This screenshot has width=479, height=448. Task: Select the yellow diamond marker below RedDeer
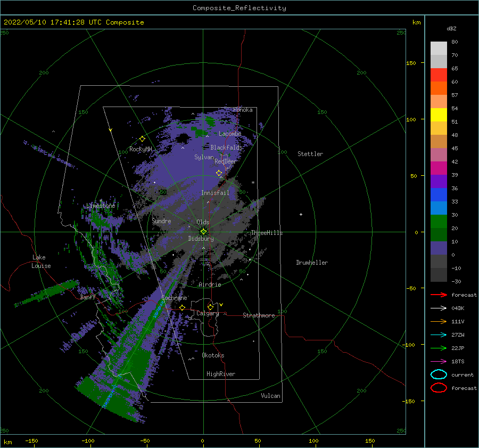(219, 173)
